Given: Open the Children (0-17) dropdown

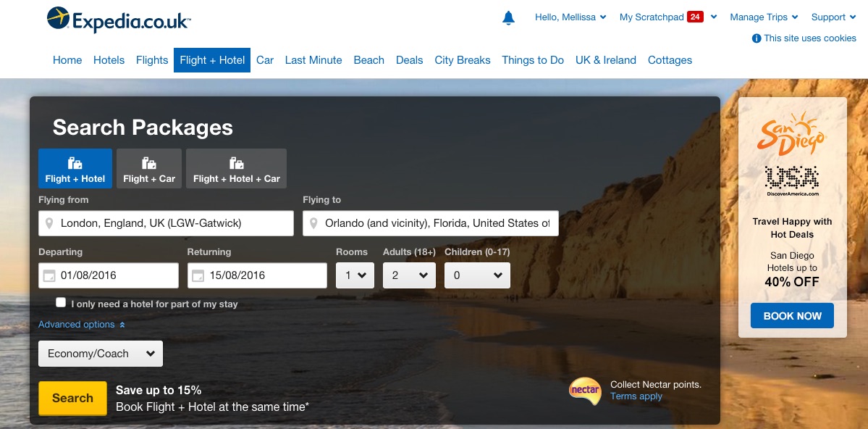Looking at the screenshot, I should click(477, 275).
